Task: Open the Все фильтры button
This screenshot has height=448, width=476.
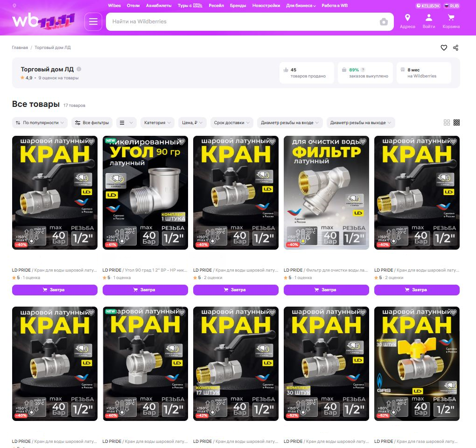Action: [x=92, y=123]
